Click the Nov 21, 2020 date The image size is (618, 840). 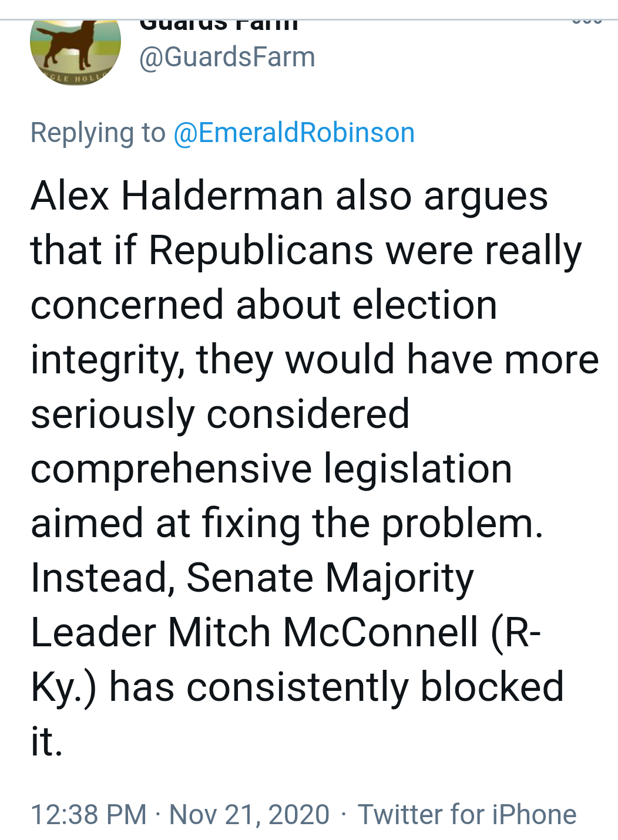point(249,814)
